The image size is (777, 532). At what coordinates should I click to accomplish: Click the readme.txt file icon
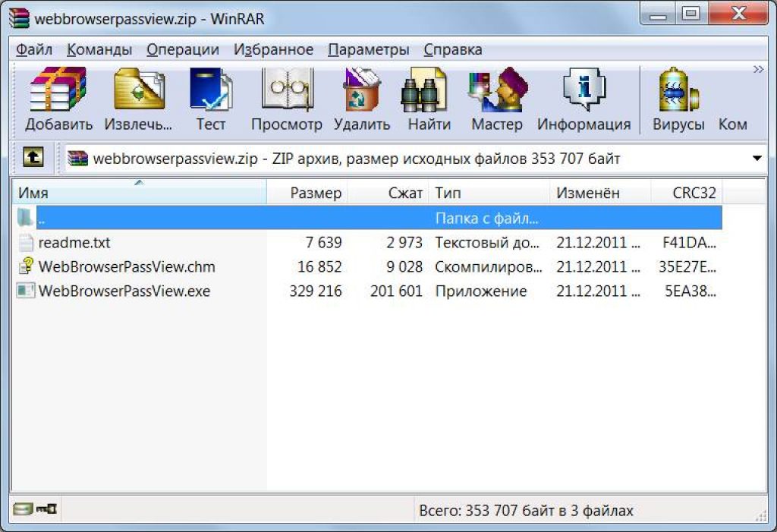26,242
